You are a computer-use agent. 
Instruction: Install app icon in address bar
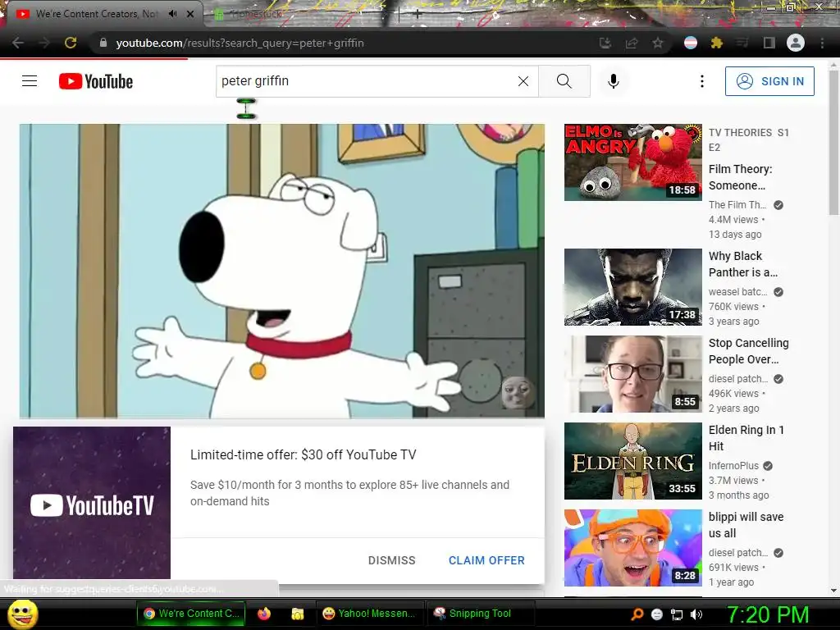[x=605, y=43]
